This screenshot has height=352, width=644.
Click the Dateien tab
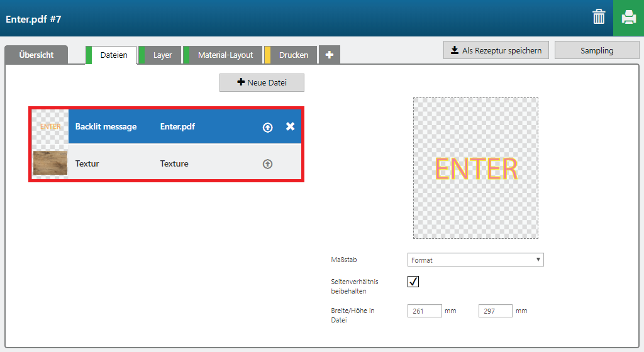coord(114,55)
